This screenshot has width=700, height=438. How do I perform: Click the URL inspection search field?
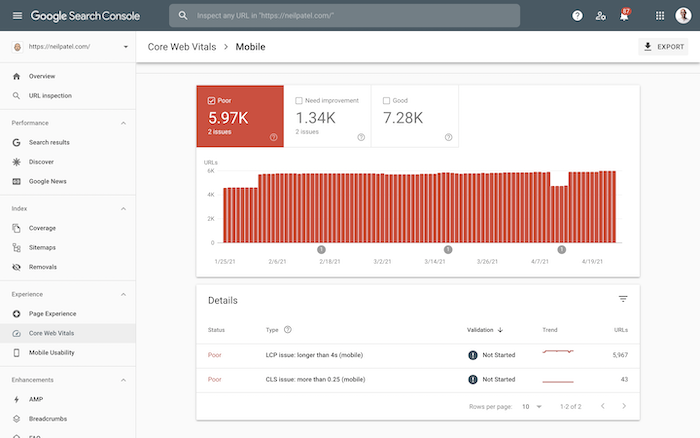[x=345, y=16]
